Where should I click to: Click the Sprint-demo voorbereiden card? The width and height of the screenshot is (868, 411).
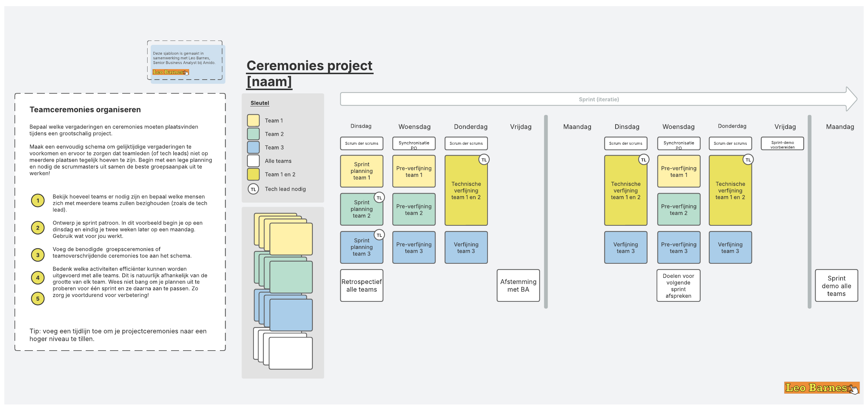coord(782,144)
